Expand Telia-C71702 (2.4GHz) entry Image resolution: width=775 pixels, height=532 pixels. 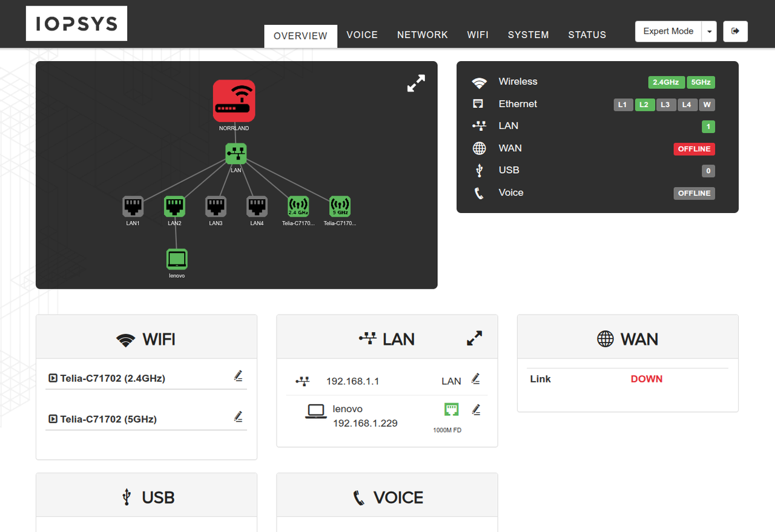pyautogui.click(x=53, y=378)
